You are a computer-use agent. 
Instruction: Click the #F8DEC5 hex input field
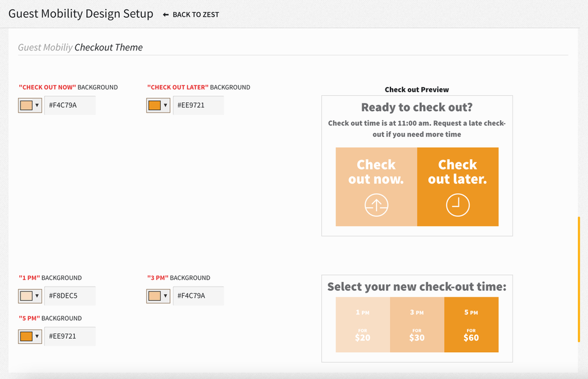tap(70, 296)
